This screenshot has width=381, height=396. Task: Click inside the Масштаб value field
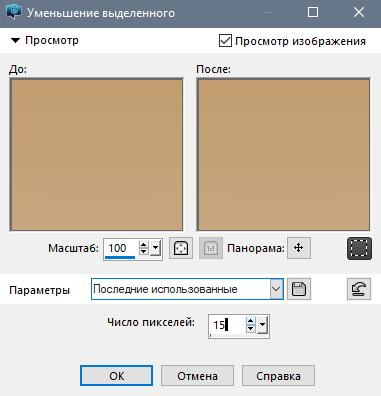[121, 249]
